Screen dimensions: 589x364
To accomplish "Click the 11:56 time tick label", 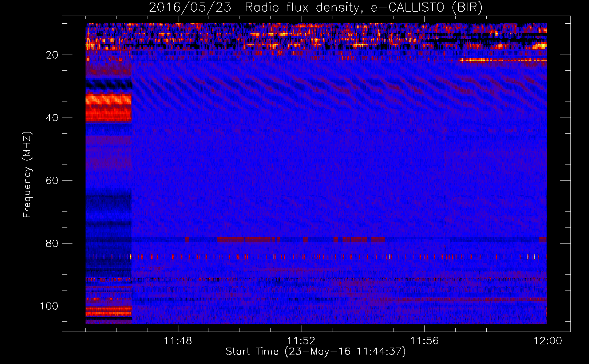I will coord(424,341).
